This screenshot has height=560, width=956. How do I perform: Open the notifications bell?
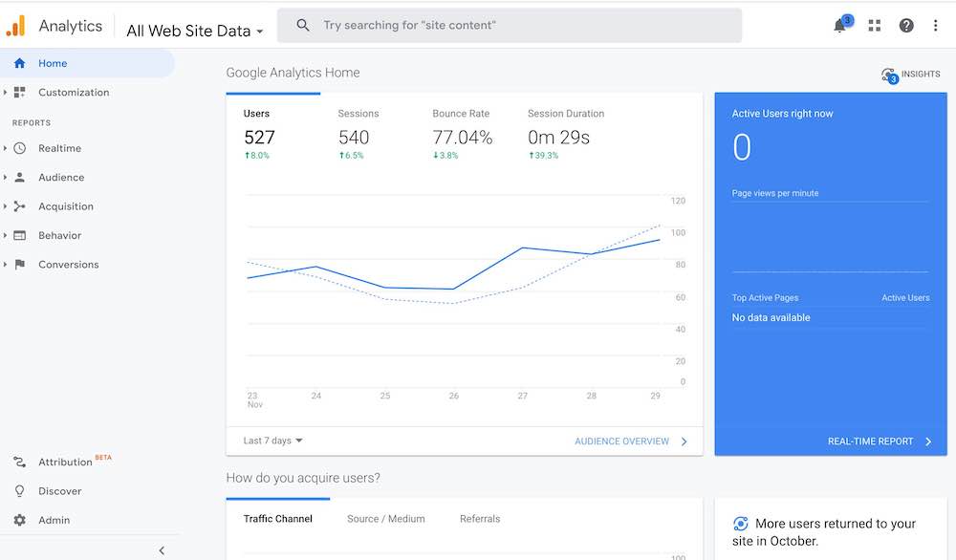pos(840,25)
